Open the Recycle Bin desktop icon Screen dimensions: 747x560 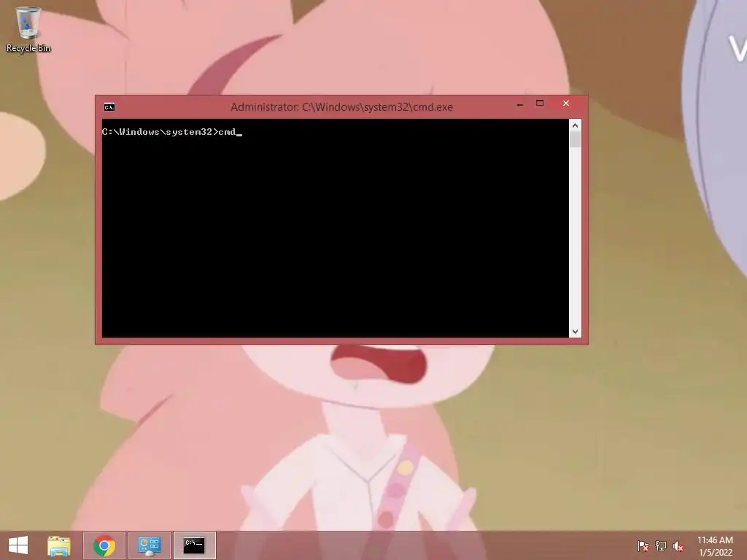(x=28, y=29)
